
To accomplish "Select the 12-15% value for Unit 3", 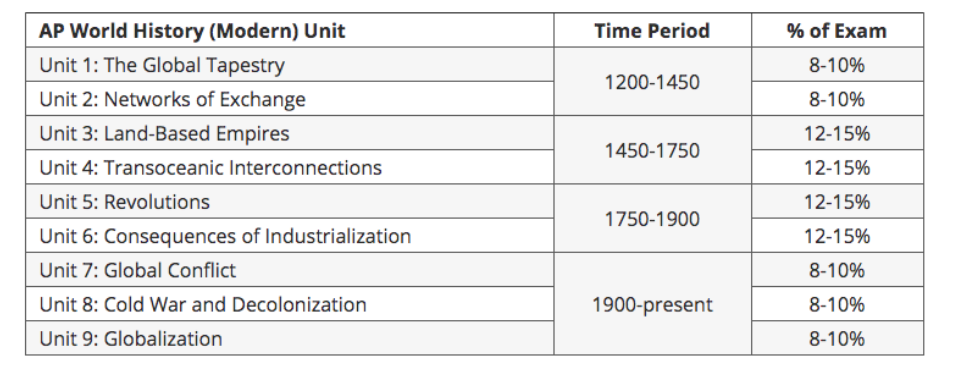I will (x=837, y=133).
